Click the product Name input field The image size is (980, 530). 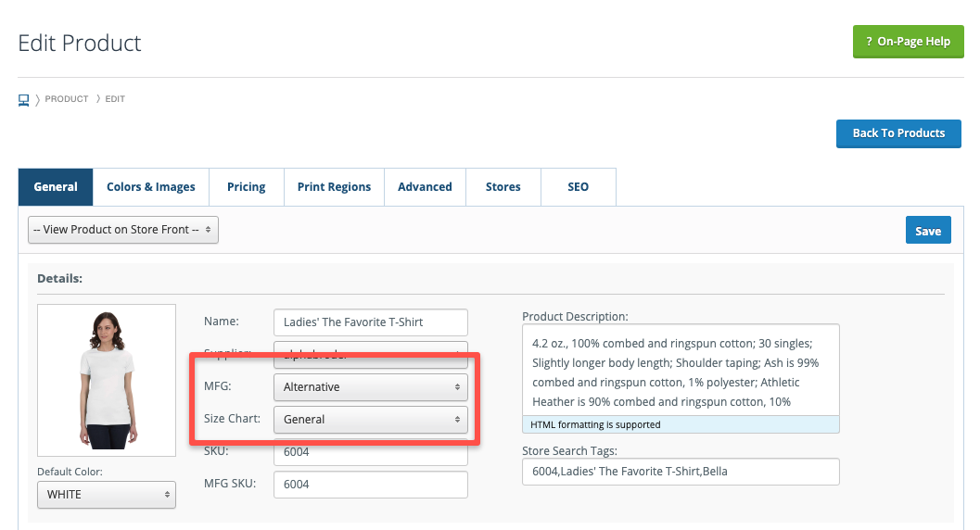pos(371,322)
